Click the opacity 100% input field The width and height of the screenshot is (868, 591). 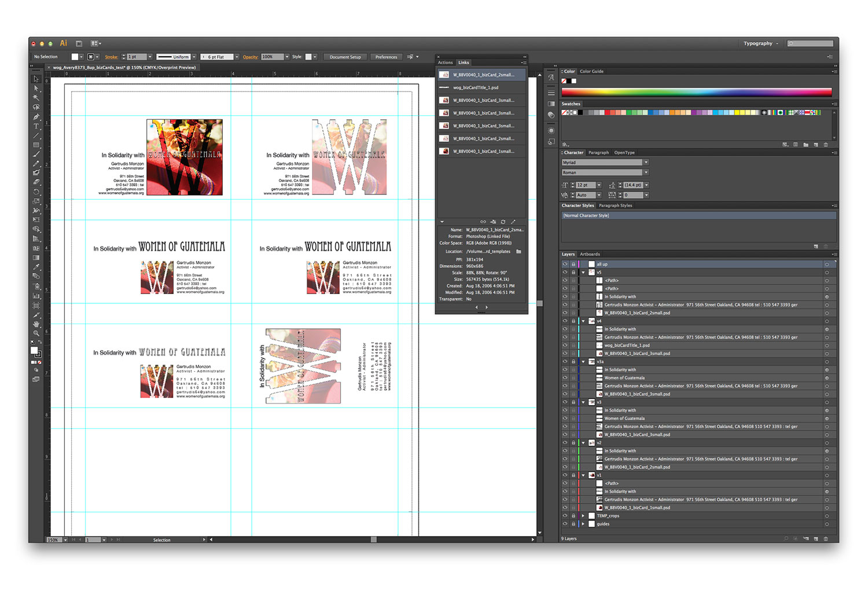(x=272, y=57)
